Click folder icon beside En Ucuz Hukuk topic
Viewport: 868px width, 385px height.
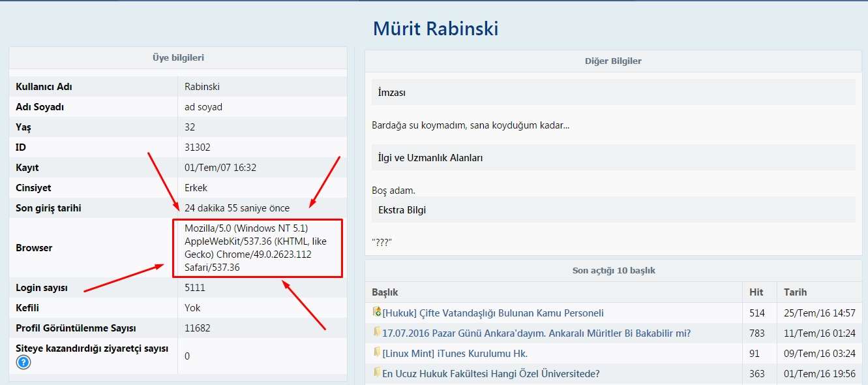click(377, 373)
